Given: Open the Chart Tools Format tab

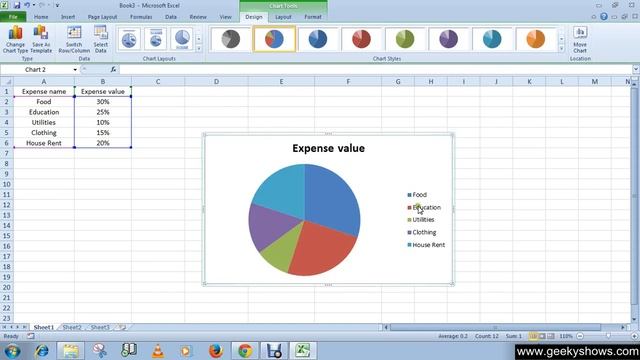Looking at the screenshot, I should click(x=313, y=17).
